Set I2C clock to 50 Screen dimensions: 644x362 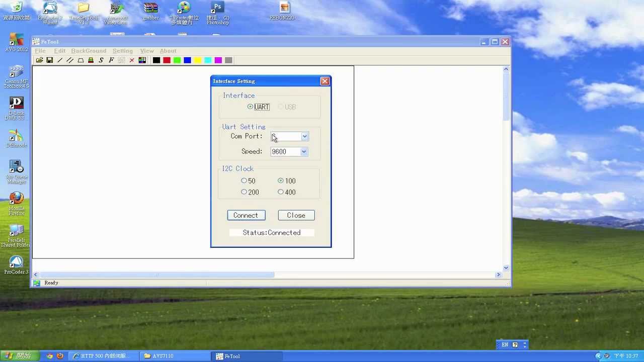244,180
